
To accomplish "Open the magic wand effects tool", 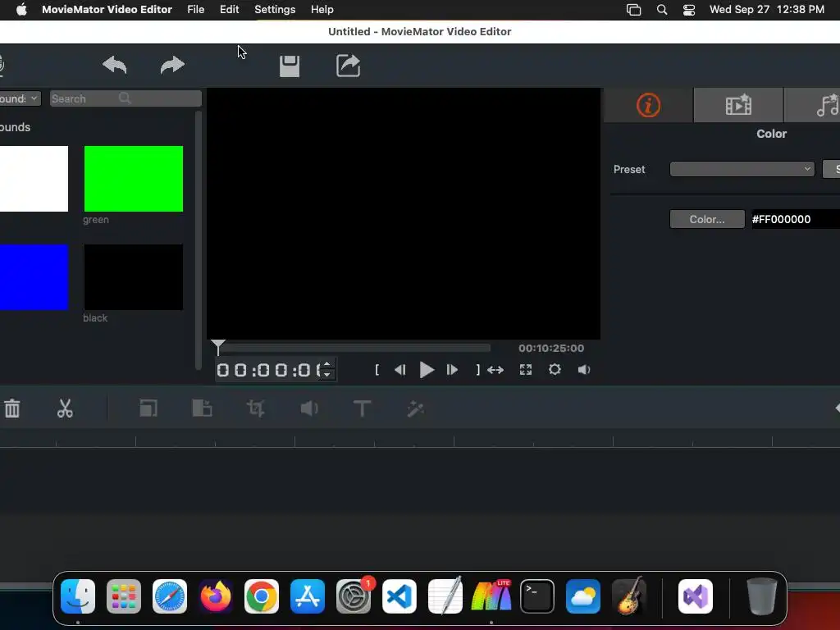I will [x=415, y=409].
